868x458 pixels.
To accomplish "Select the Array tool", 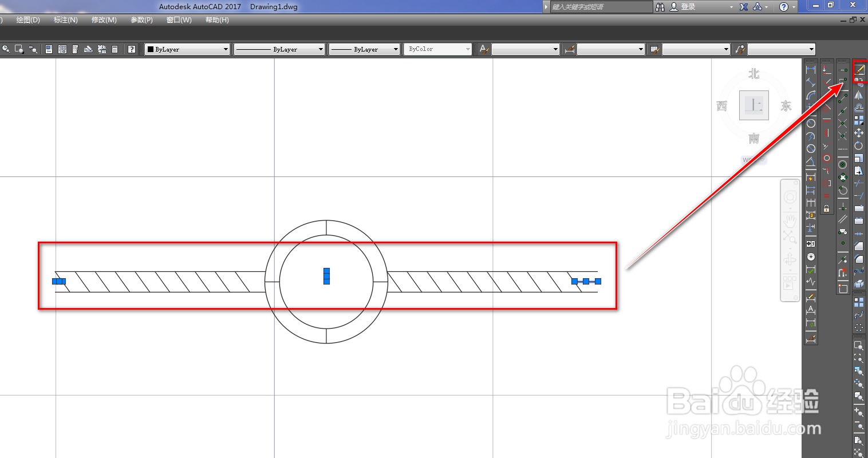I will tap(859, 120).
